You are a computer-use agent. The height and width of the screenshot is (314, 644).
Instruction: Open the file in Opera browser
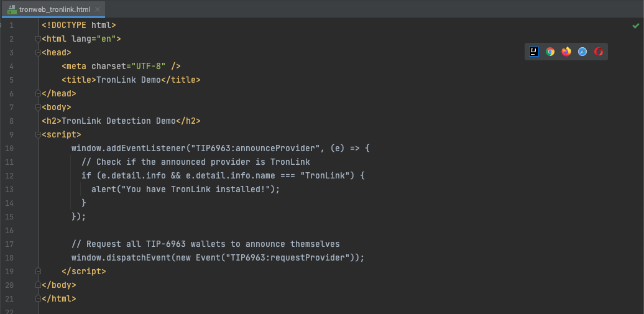599,52
